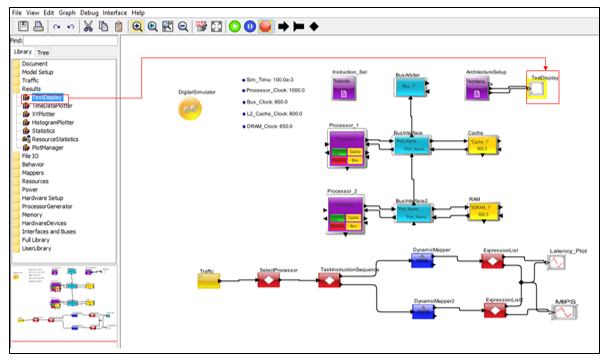Screen dimensions: 606x362
Task: Collapse the Results folder
Action: point(31,89)
